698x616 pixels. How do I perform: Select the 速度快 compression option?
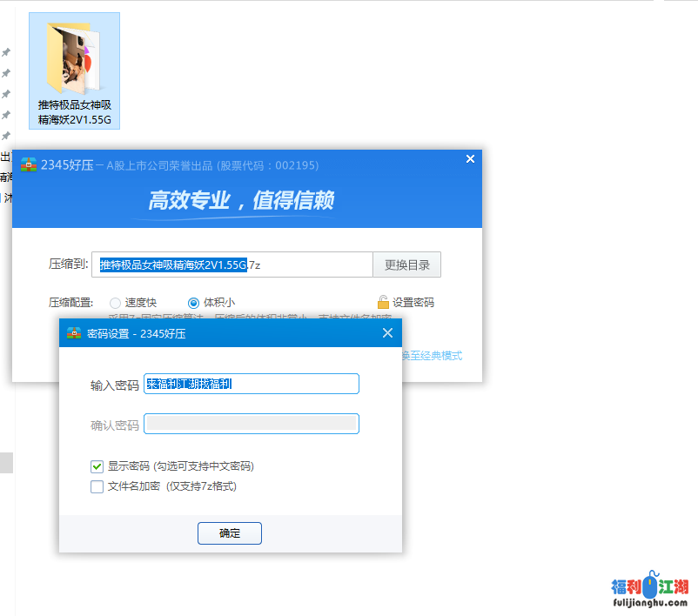115,303
